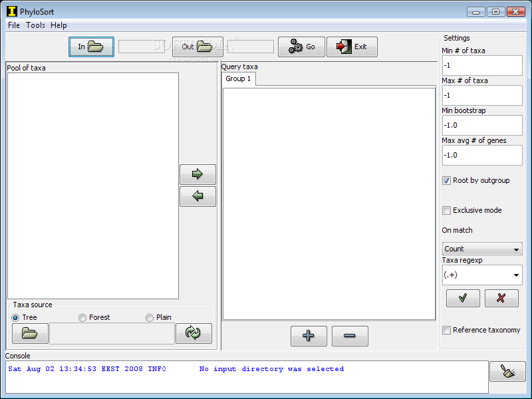This screenshot has height=399, width=532.
Task: Cancel regexp with the red X button
Action: click(x=501, y=298)
